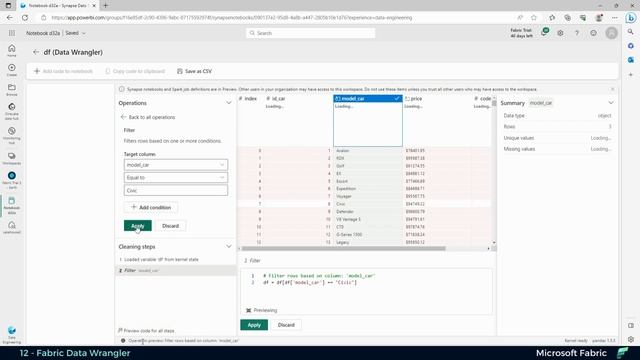Click Discard in the Operations panel
Image resolution: width=640 pixels, height=360 pixels.
tap(170, 226)
